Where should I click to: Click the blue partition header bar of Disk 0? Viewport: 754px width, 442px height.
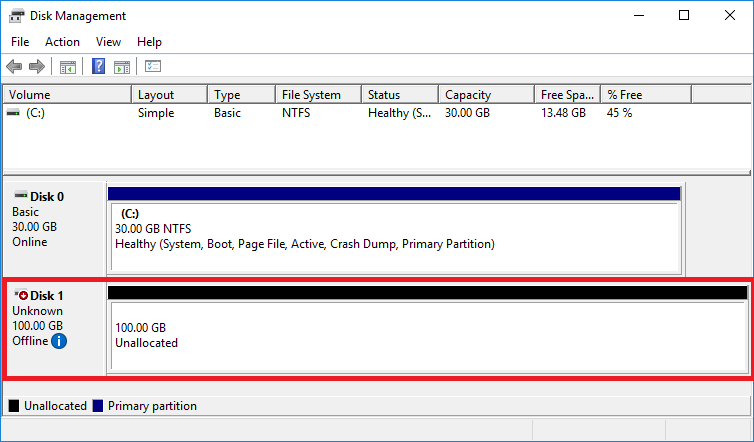pyautogui.click(x=394, y=193)
